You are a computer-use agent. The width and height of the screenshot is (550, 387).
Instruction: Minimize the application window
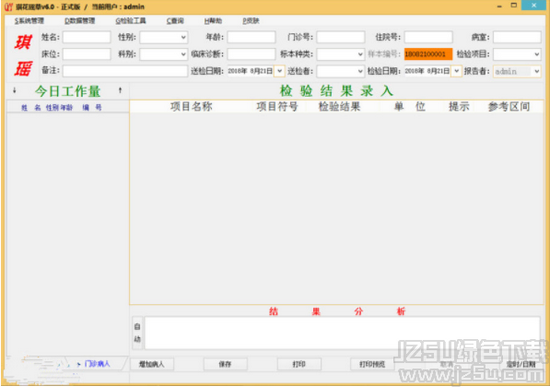click(499, 6)
